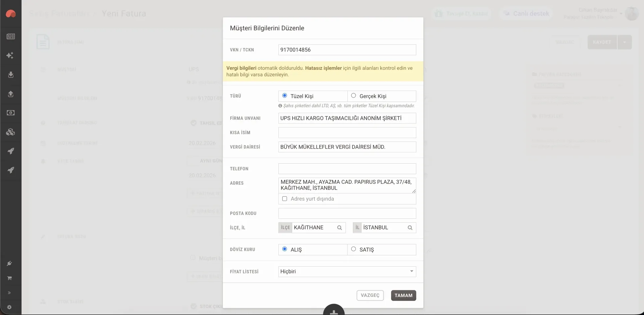Open the money banknote icon in sidebar
This screenshot has height=315, width=644.
click(x=11, y=113)
